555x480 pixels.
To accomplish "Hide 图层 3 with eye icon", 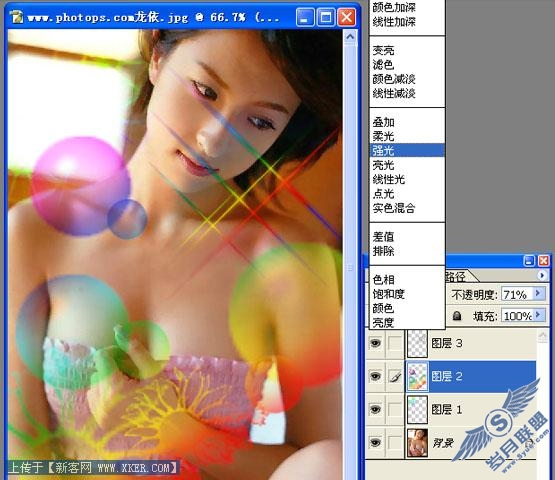I will coord(375,343).
